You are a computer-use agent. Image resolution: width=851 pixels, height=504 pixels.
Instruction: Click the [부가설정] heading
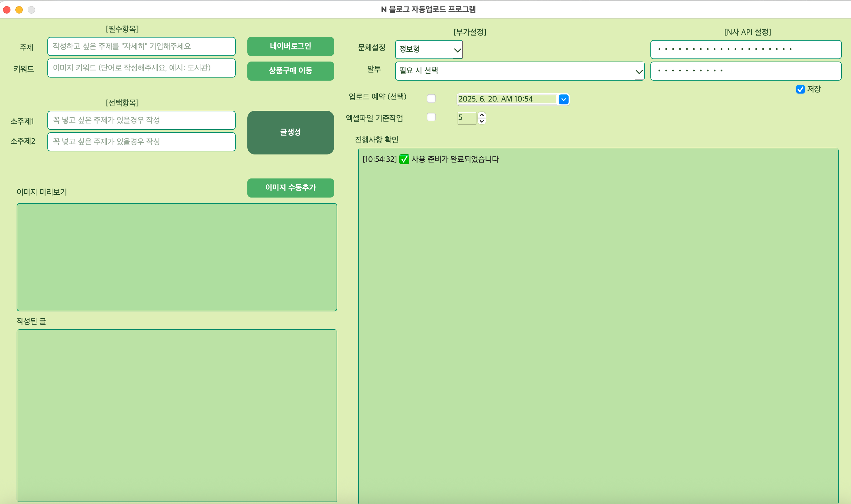[469, 32]
